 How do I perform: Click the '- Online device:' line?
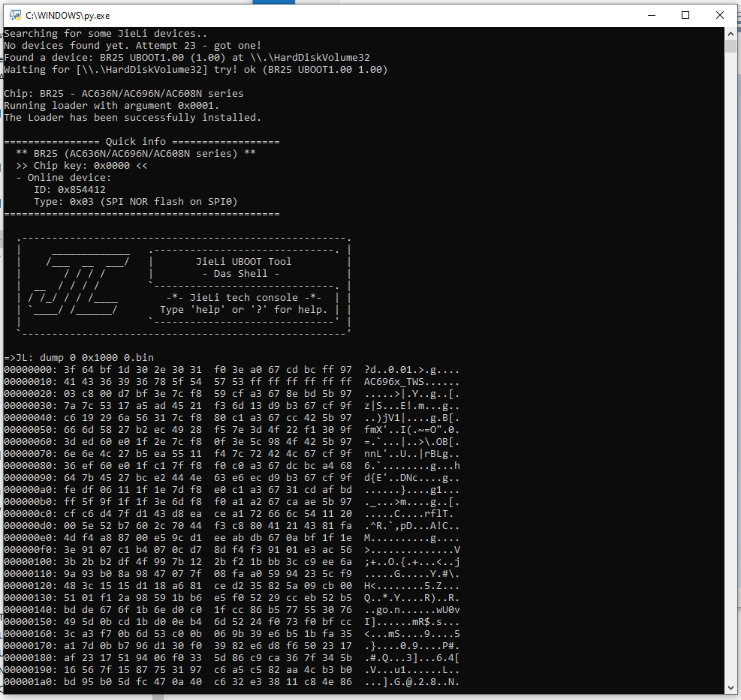(63, 178)
